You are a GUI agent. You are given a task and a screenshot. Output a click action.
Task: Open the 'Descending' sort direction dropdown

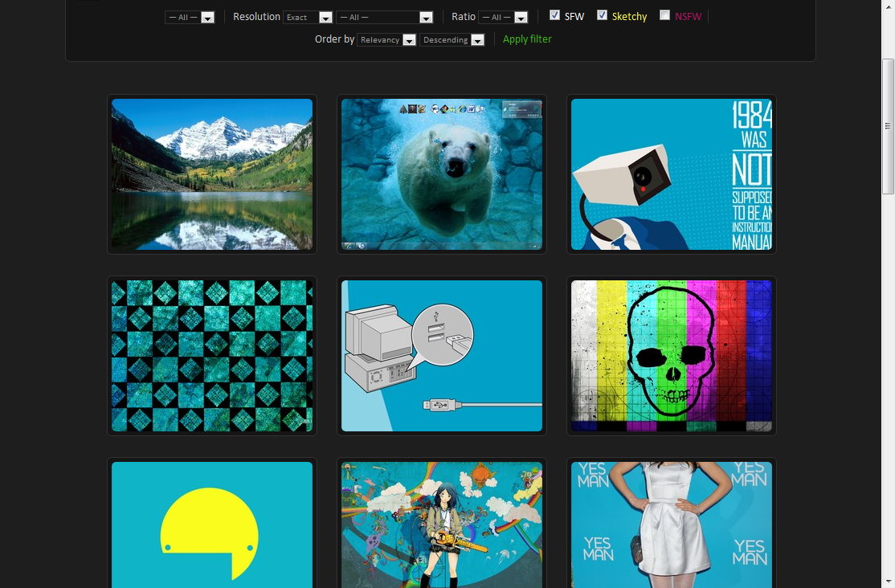pos(452,40)
